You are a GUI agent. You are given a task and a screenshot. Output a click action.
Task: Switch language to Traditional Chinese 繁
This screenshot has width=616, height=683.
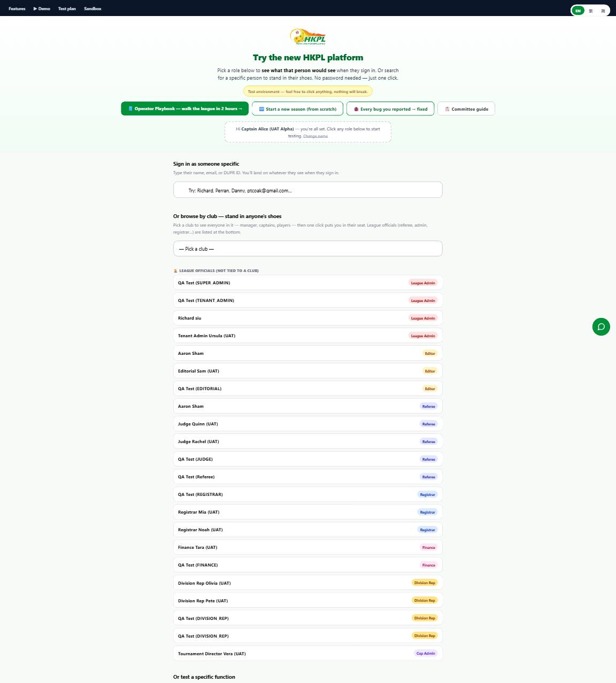tap(591, 11)
